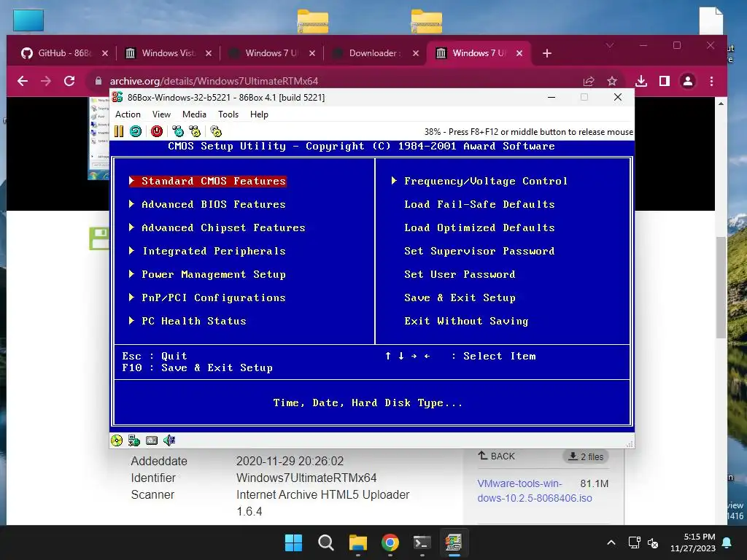
Task: Open terminal app from taskbar
Action: (422, 542)
